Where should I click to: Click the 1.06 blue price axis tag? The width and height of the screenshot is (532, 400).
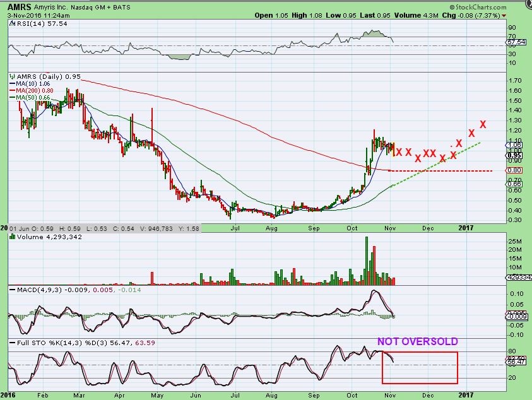[513, 144]
